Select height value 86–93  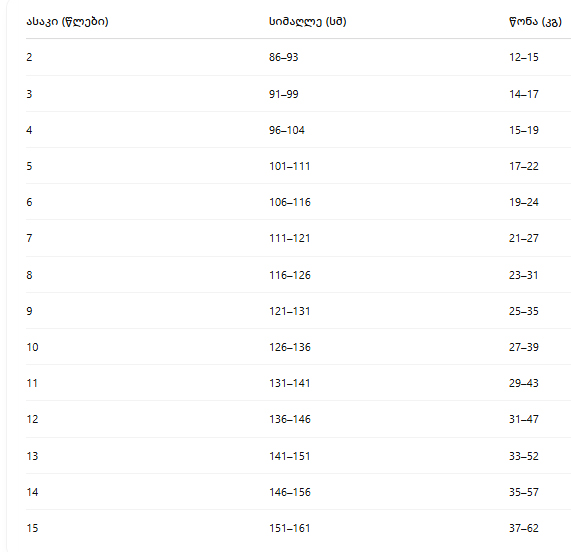point(283,57)
